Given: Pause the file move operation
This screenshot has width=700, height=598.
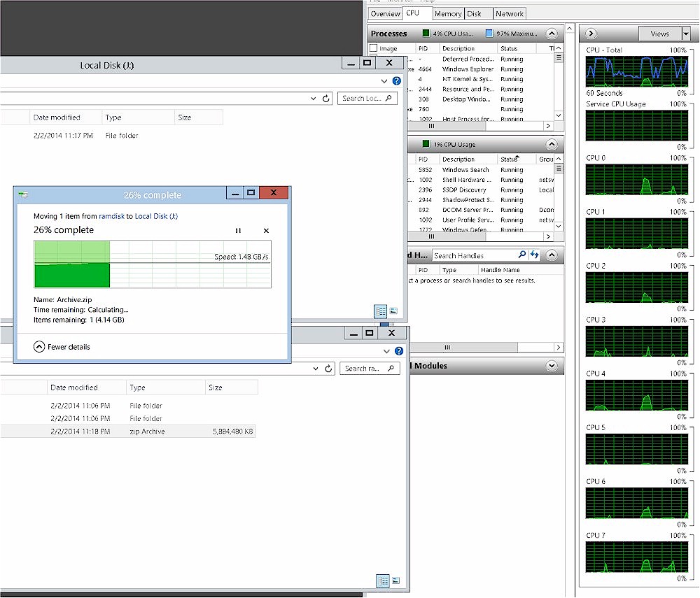Looking at the screenshot, I should click(238, 231).
